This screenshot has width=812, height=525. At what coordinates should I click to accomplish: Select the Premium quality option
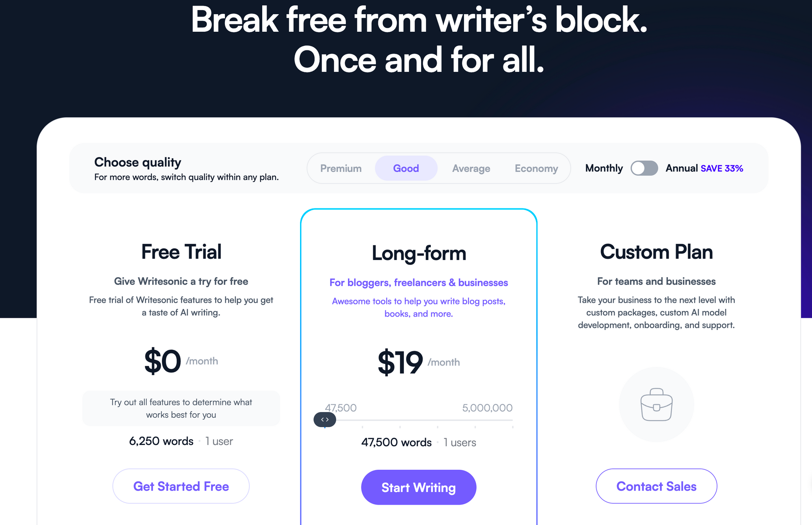tap(340, 168)
